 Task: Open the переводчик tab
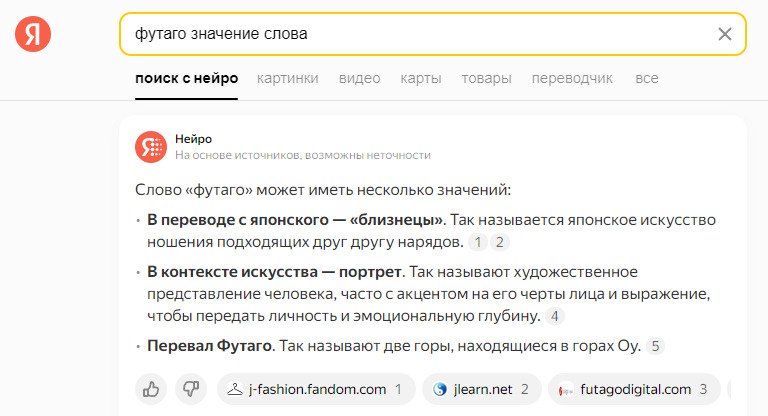coord(572,78)
